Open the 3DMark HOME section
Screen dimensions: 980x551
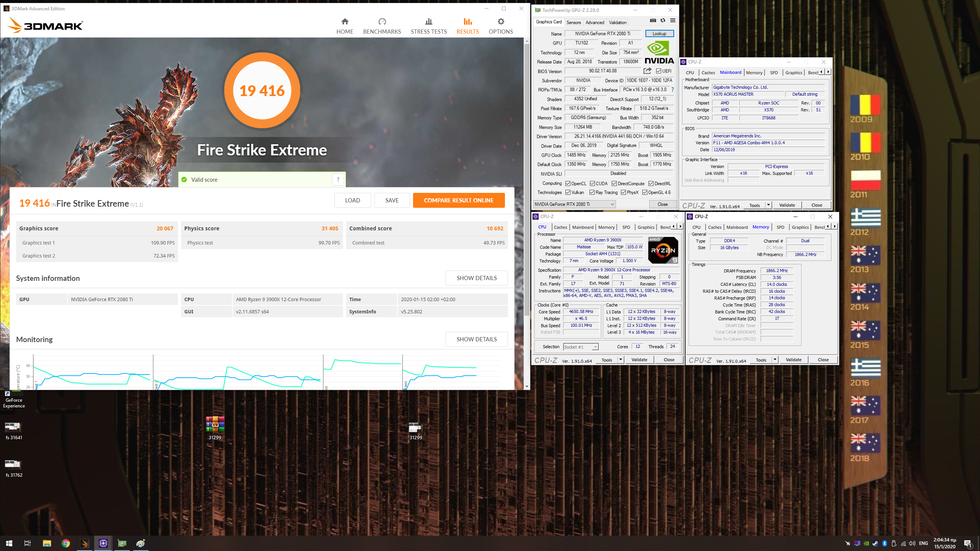pyautogui.click(x=345, y=26)
